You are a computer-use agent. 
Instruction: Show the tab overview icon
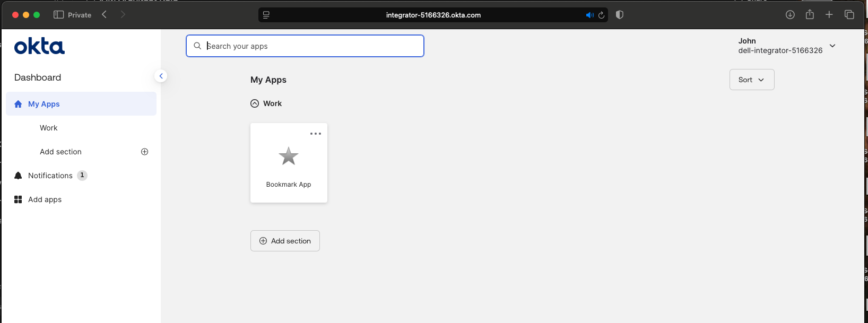[x=849, y=14]
